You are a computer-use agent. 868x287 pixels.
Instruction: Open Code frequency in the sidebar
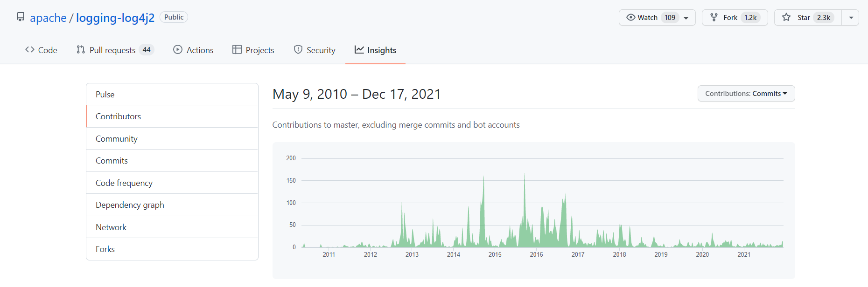tap(172, 183)
